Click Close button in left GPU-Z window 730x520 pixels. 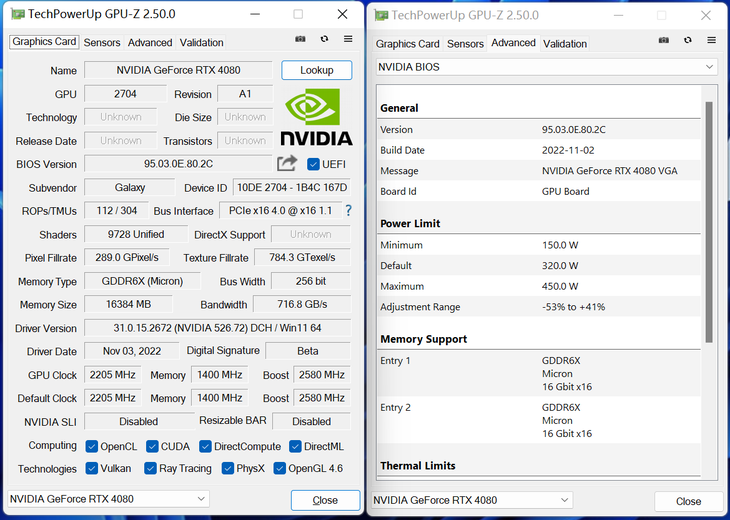pos(325,500)
